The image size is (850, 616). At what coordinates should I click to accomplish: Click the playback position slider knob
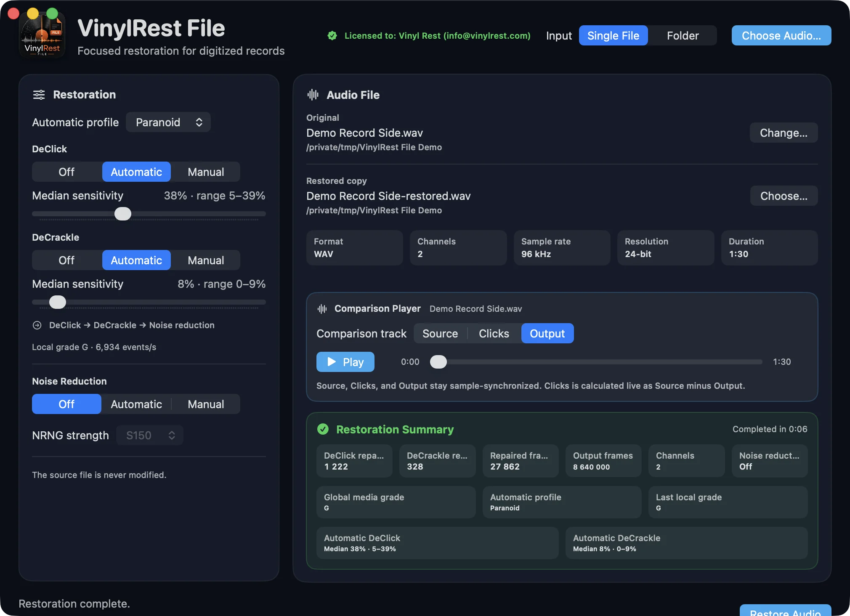tap(438, 362)
